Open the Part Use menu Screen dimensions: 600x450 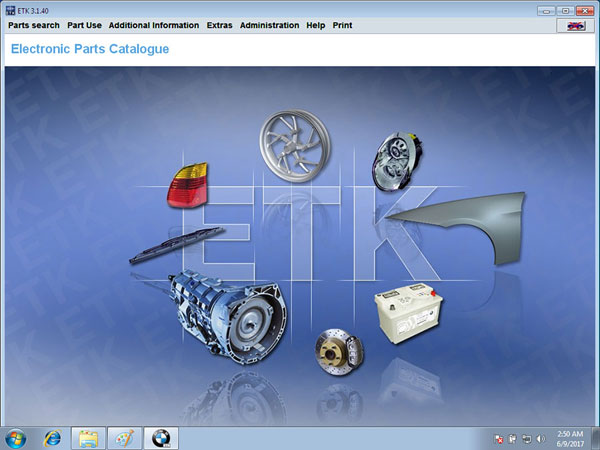[84, 25]
